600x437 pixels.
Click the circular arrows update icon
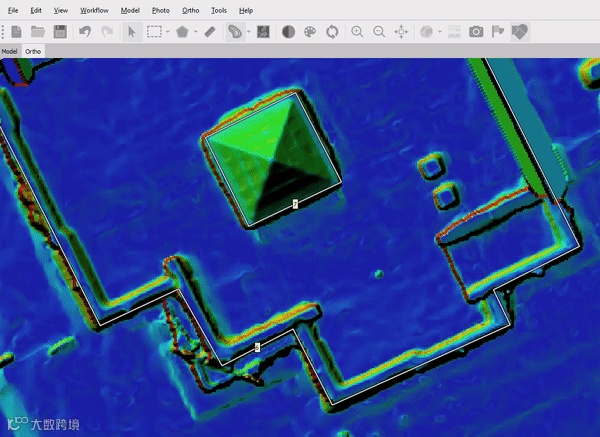pyautogui.click(x=332, y=32)
